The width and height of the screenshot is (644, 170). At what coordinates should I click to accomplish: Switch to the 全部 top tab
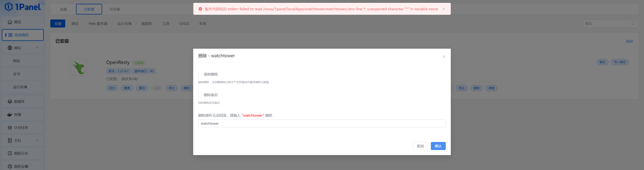[64, 9]
